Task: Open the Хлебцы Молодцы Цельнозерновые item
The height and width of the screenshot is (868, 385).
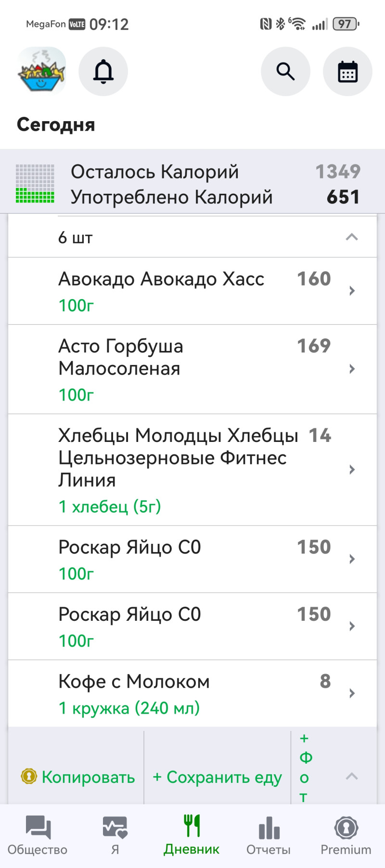Action: pyautogui.click(x=192, y=469)
